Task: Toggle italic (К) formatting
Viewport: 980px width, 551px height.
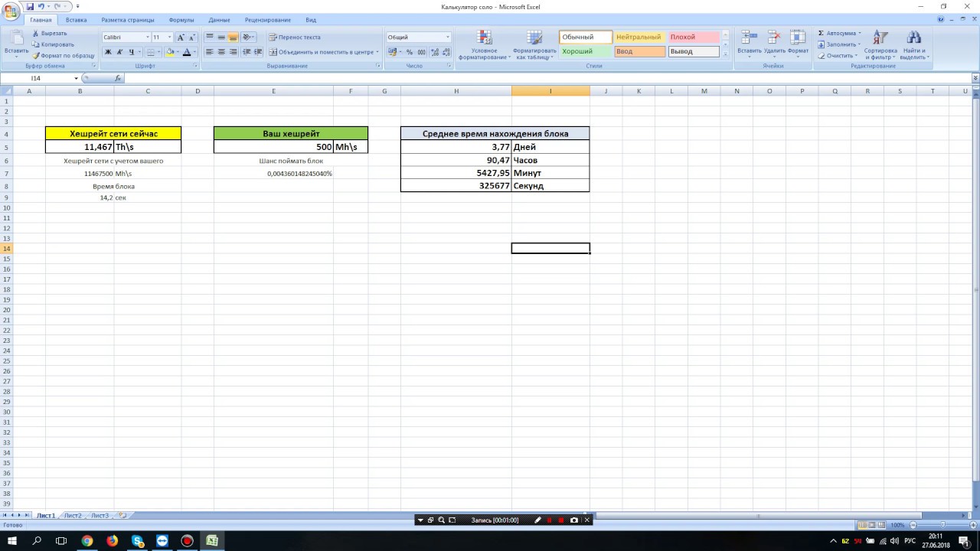Action: point(119,52)
